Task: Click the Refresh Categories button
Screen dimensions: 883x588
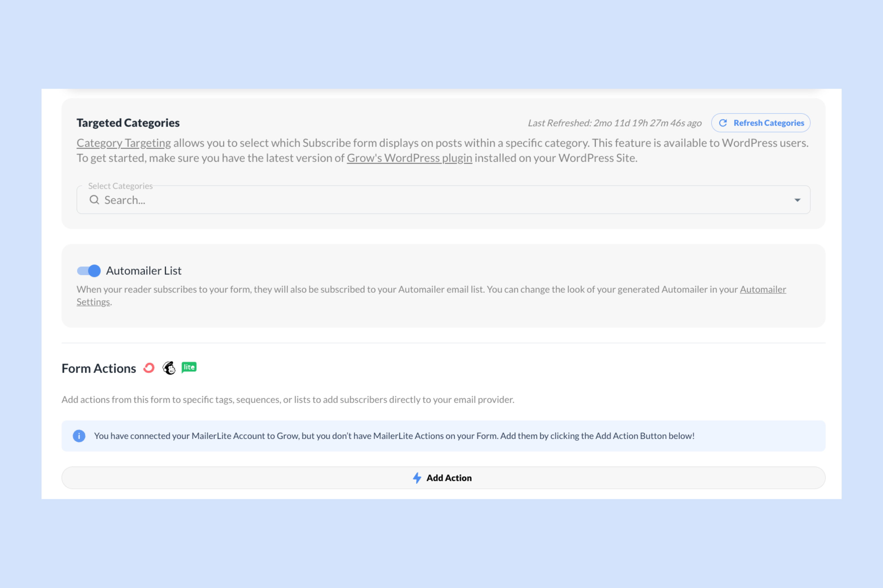Action: point(760,123)
